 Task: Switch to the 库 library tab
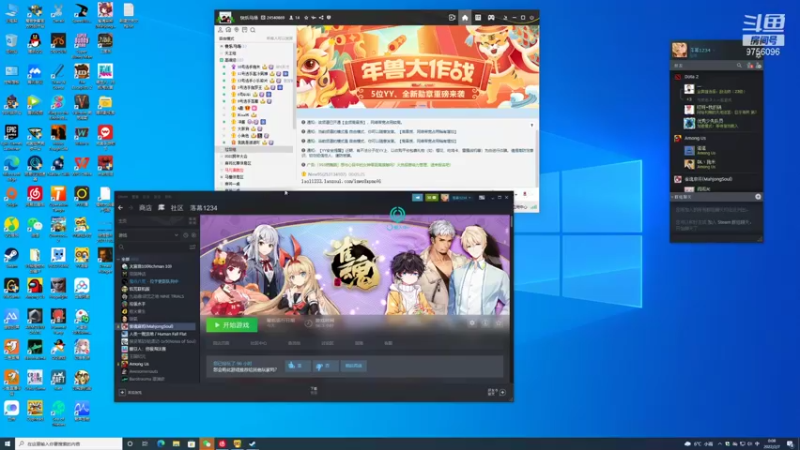pyautogui.click(x=161, y=208)
